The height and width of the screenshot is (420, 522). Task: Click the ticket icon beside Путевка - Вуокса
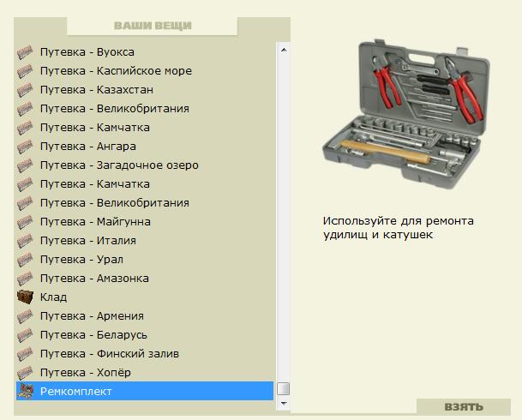(x=25, y=52)
